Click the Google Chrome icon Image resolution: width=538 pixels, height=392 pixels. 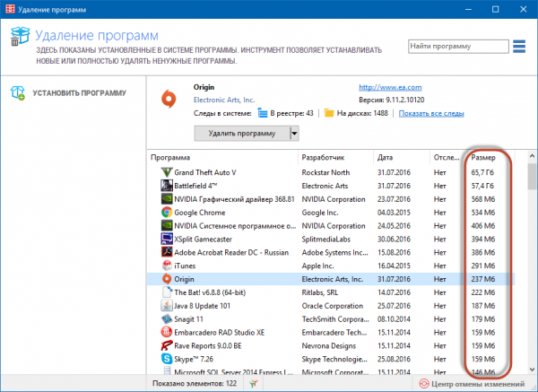tap(167, 213)
